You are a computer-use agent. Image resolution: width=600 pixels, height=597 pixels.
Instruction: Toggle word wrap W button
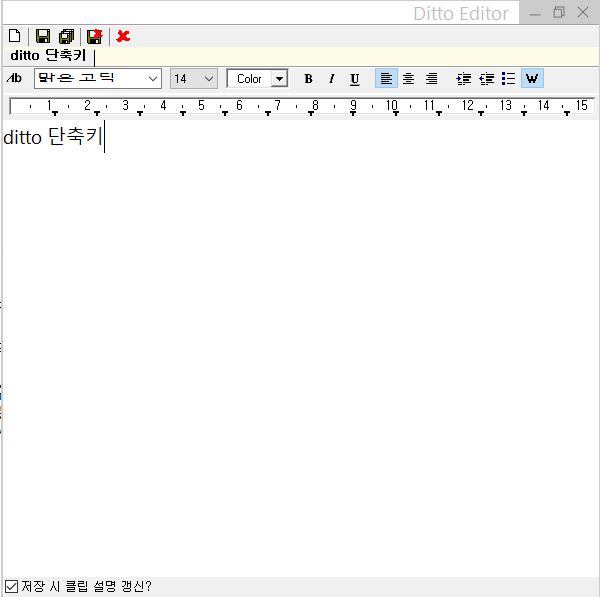532,78
